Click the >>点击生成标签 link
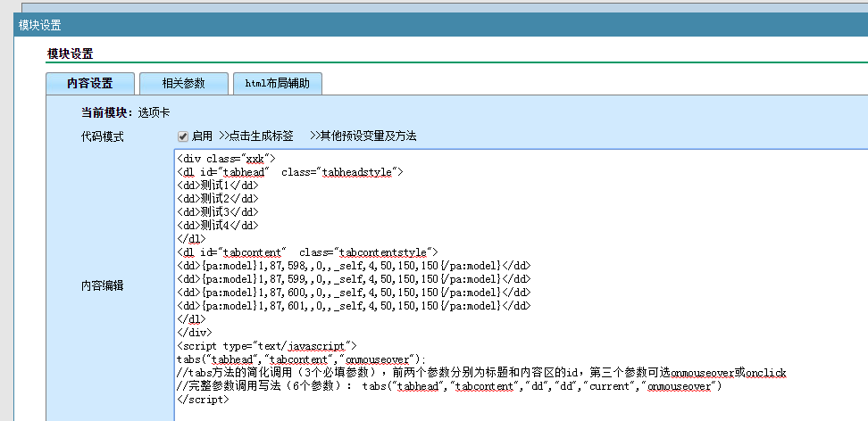 [x=256, y=136]
